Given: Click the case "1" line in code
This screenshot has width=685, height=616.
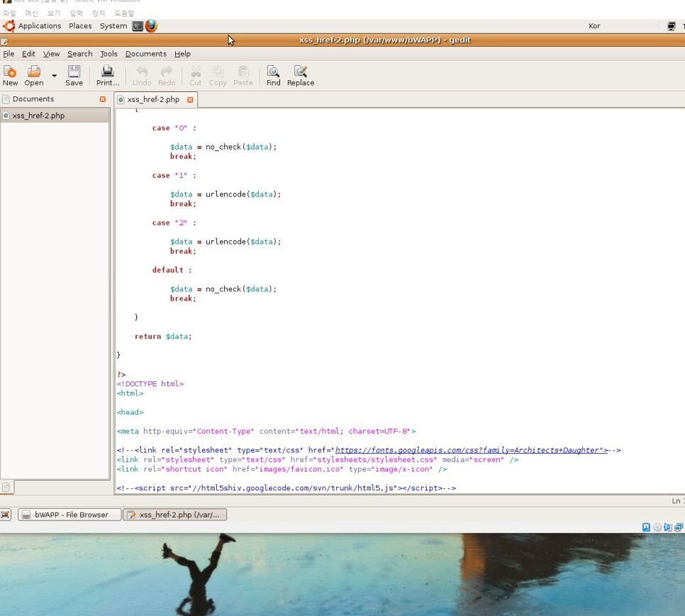Looking at the screenshot, I should 174,175.
